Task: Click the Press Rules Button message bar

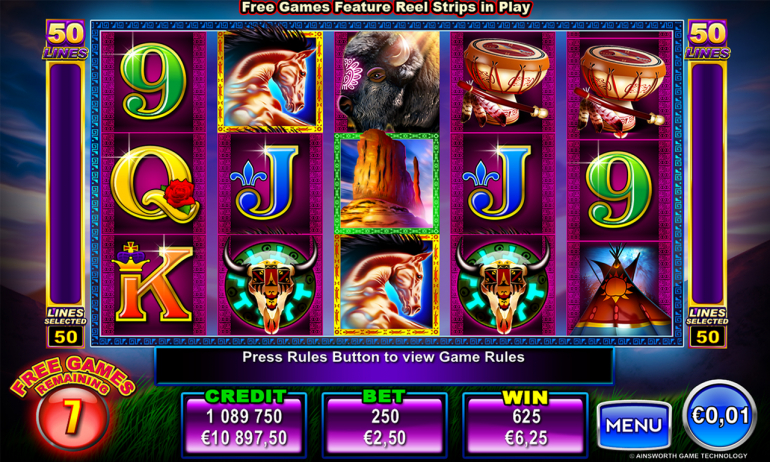Action: [x=384, y=365]
